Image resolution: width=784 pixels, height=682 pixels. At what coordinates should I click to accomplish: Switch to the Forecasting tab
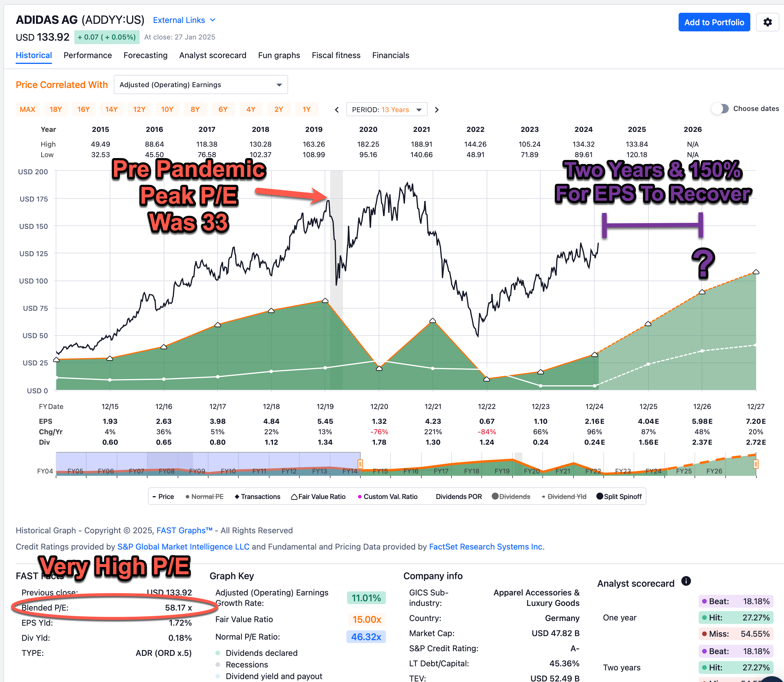pos(145,55)
